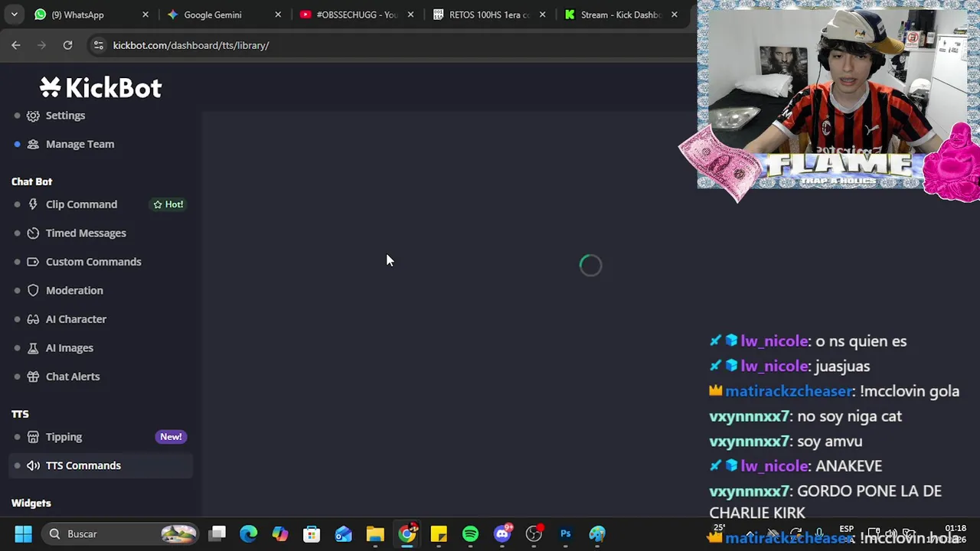The image size is (980, 551).
Task: Open Settings in sidebar
Action: pos(65,116)
